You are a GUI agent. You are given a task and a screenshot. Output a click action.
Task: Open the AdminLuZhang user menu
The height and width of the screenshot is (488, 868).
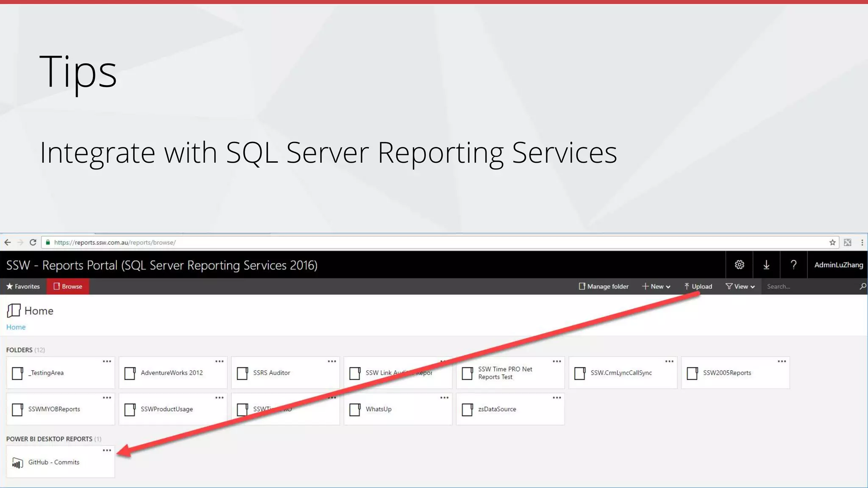pyautogui.click(x=838, y=265)
